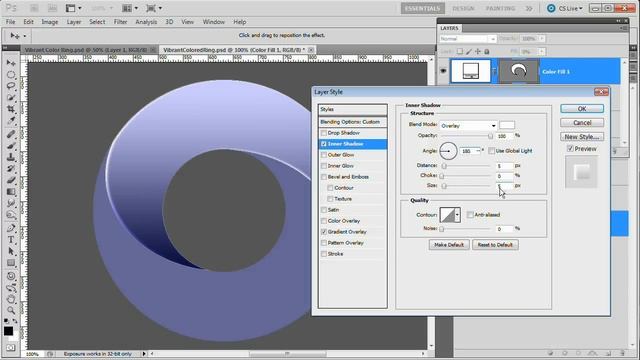Image resolution: width=640 pixels, height=360 pixels.
Task: Select the Clone Stamp tool
Action: [11, 157]
